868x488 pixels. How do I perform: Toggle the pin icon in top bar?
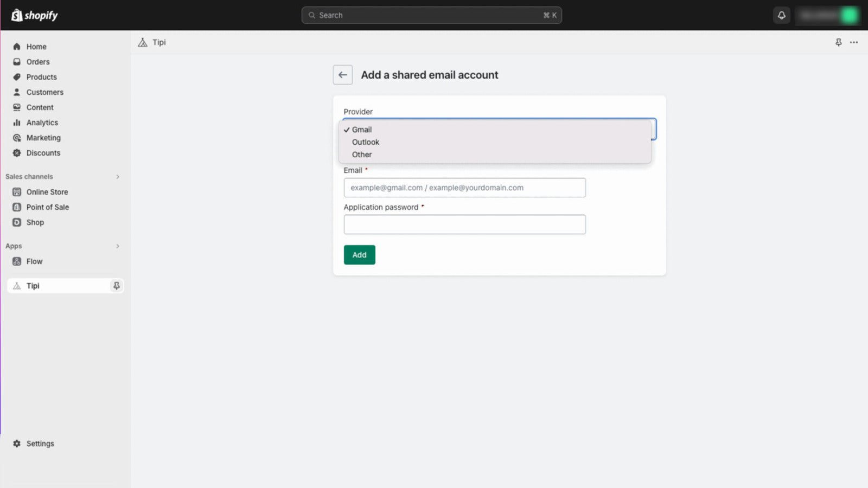(x=839, y=42)
